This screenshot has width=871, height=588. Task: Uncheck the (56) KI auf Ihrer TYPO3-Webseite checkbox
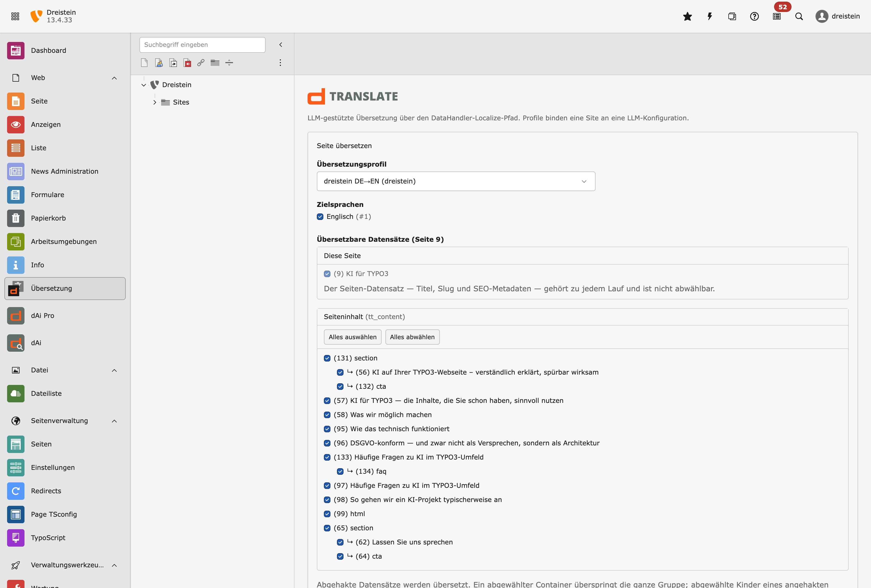pos(340,372)
